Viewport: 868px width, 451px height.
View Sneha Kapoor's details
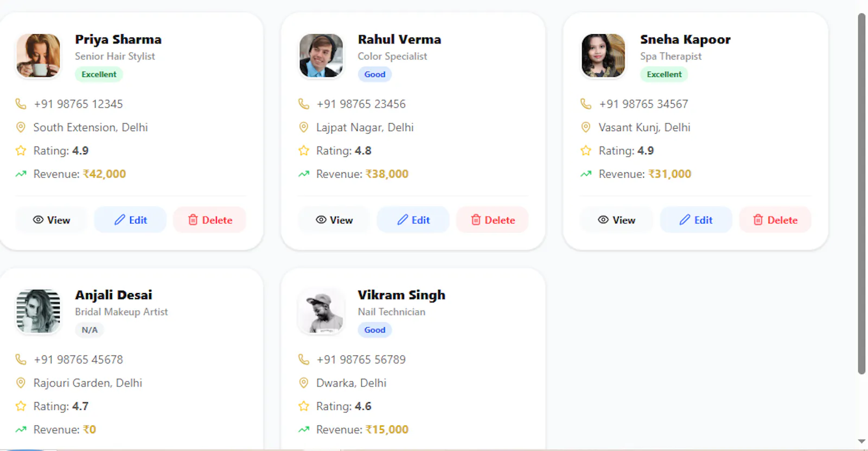[x=616, y=220]
